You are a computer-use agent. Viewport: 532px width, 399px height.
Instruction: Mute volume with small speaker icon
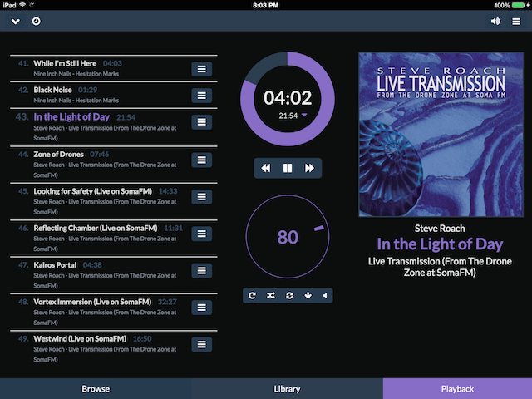(325, 296)
